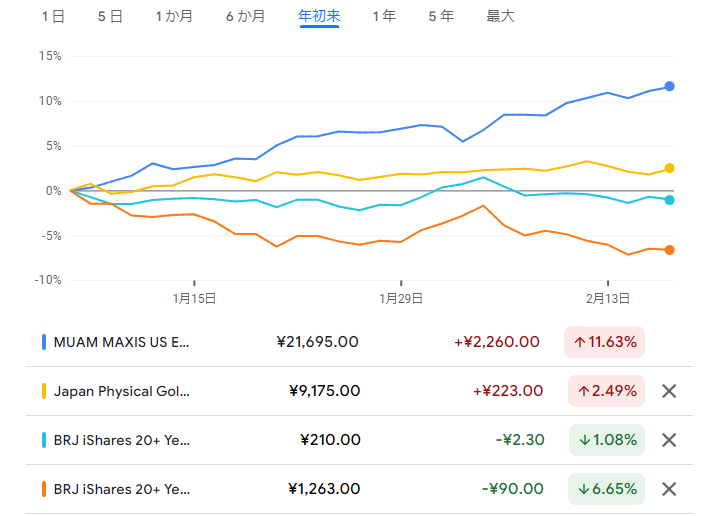Select the 1か月 time range

pos(175,16)
